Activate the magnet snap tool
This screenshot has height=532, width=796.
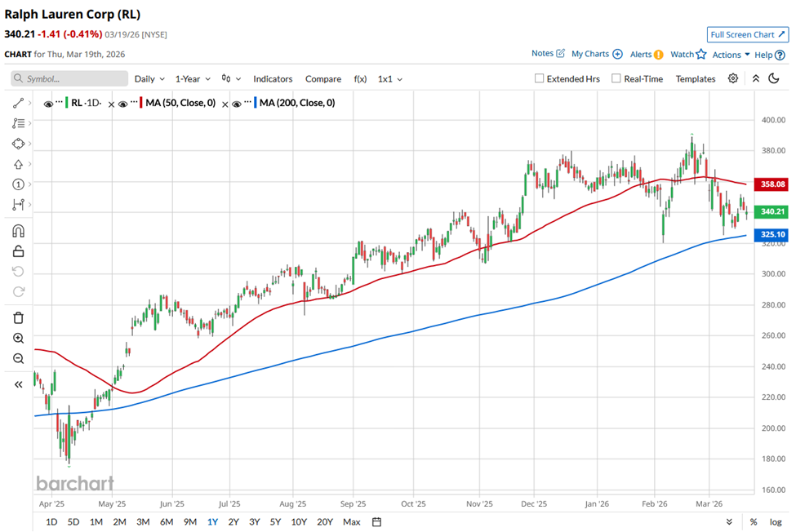pyautogui.click(x=18, y=232)
